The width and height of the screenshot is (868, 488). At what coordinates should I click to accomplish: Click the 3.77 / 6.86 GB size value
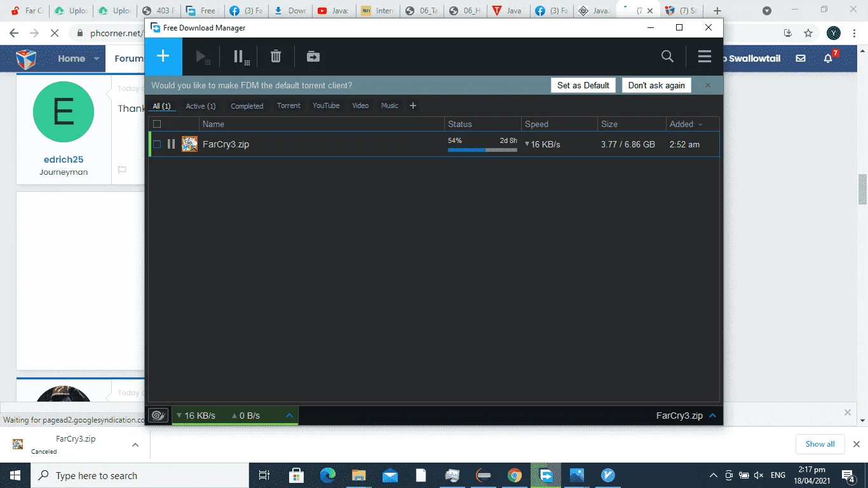(x=628, y=144)
